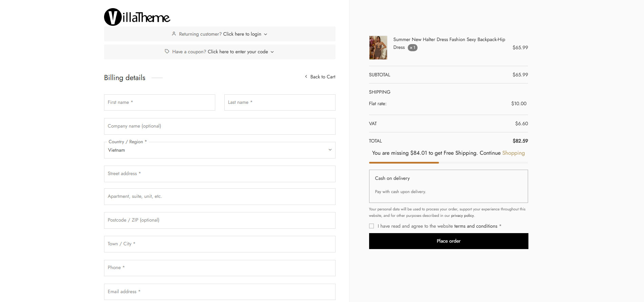This screenshot has width=644, height=302.
Task: Click the free shipping progress bar
Action: point(448,163)
